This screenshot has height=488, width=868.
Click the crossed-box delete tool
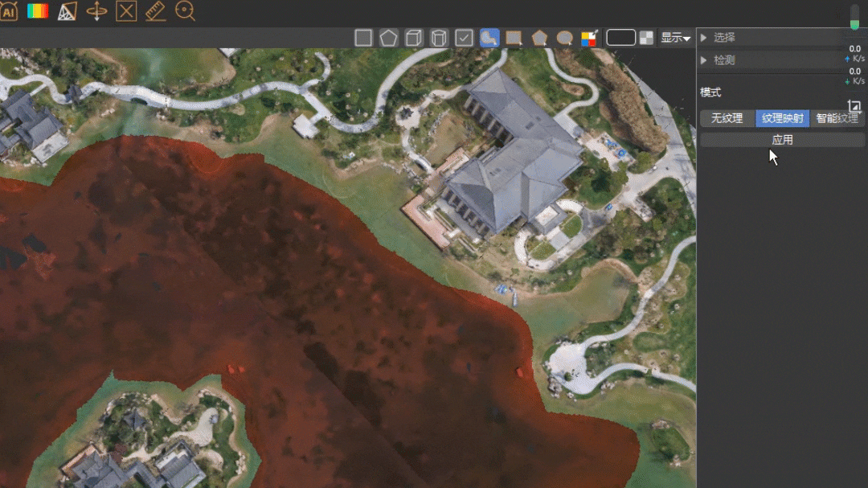tap(126, 11)
